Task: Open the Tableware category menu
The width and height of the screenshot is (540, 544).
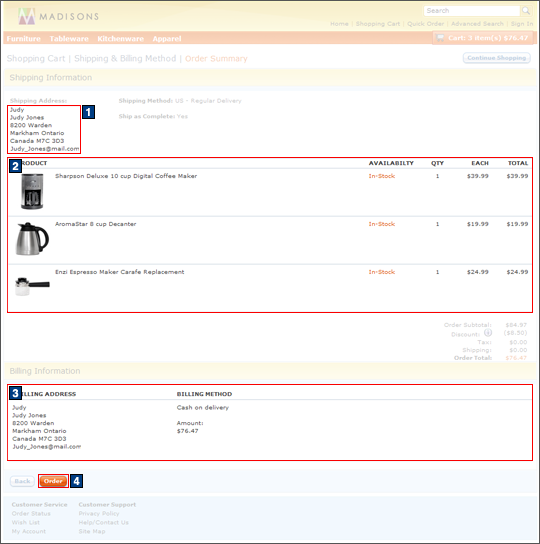Action: click(69, 39)
